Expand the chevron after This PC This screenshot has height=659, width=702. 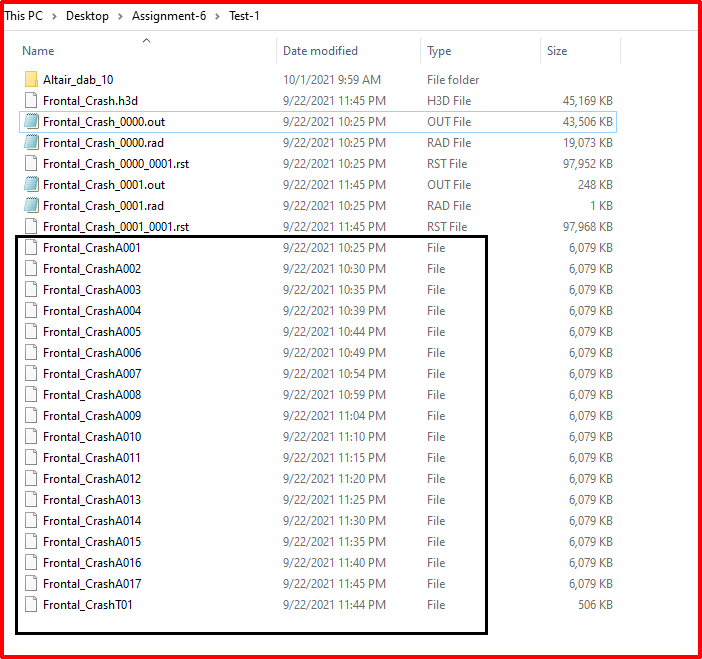click(54, 17)
